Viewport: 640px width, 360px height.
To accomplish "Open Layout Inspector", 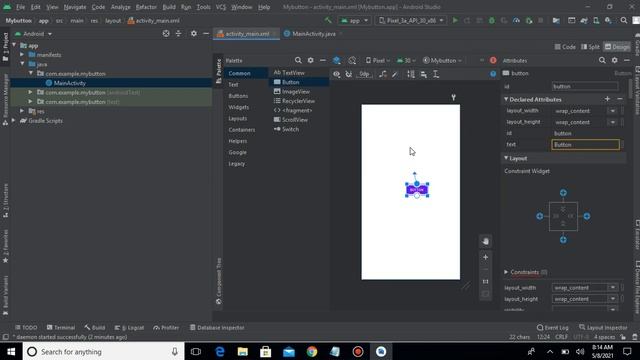I will (x=603, y=327).
